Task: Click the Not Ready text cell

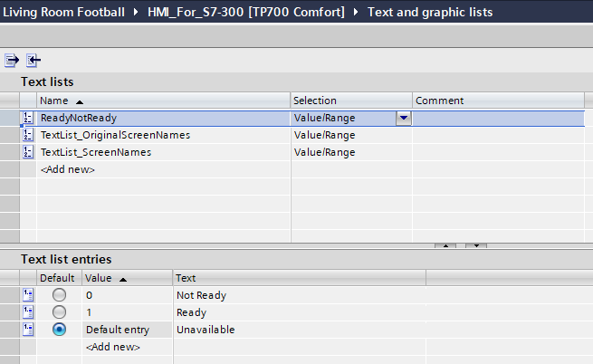Action: click(x=300, y=295)
